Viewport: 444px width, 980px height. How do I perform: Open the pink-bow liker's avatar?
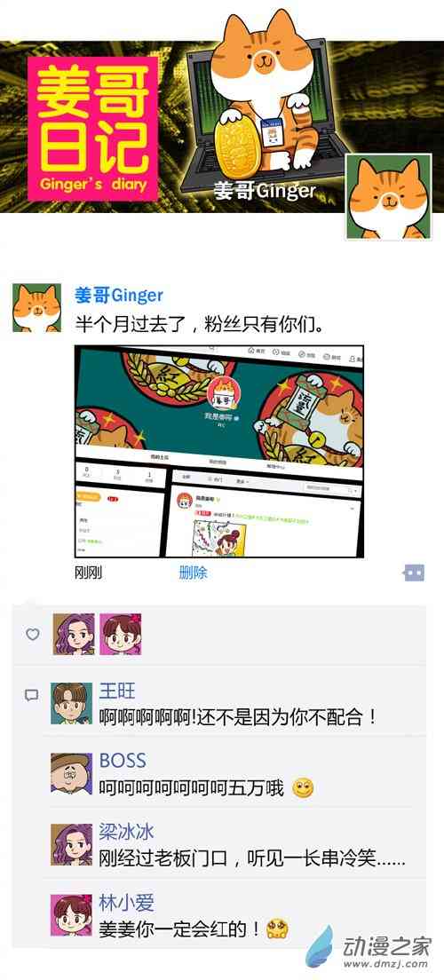pos(121,635)
